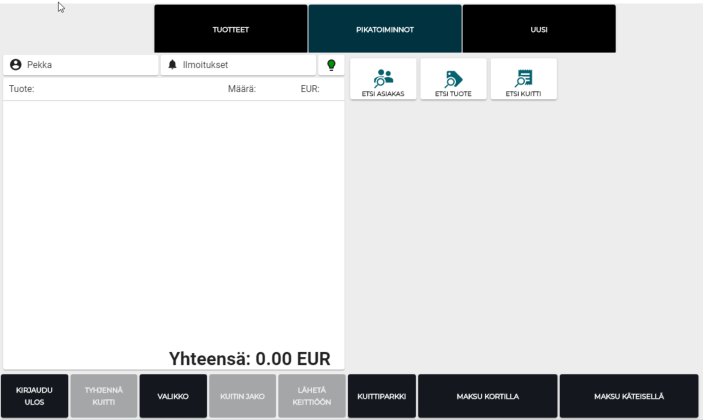703x420 pixels.
Task: Click the empty receipt item list area
Action: pyautogui.click(x=173, y=220)
